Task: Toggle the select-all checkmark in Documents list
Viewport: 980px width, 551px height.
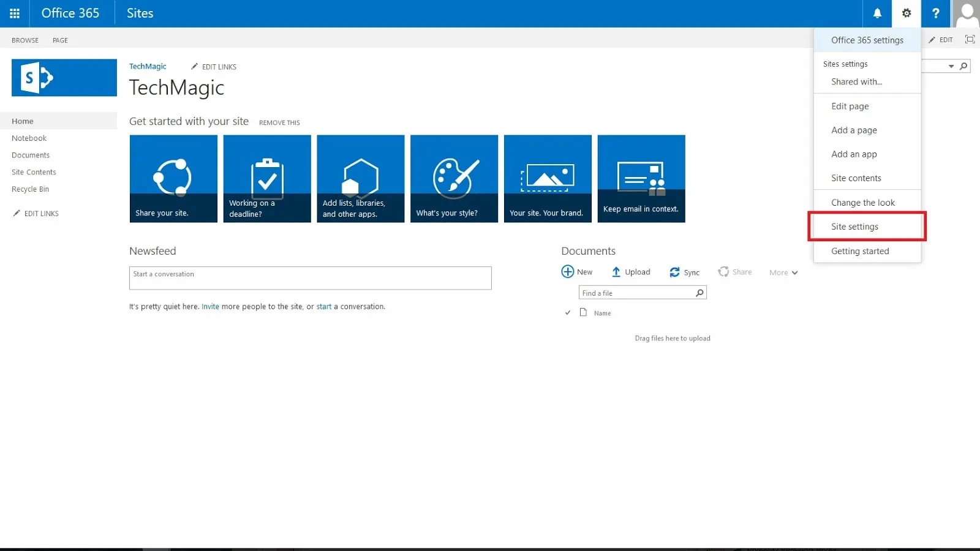Action: [x=568, y=313]
